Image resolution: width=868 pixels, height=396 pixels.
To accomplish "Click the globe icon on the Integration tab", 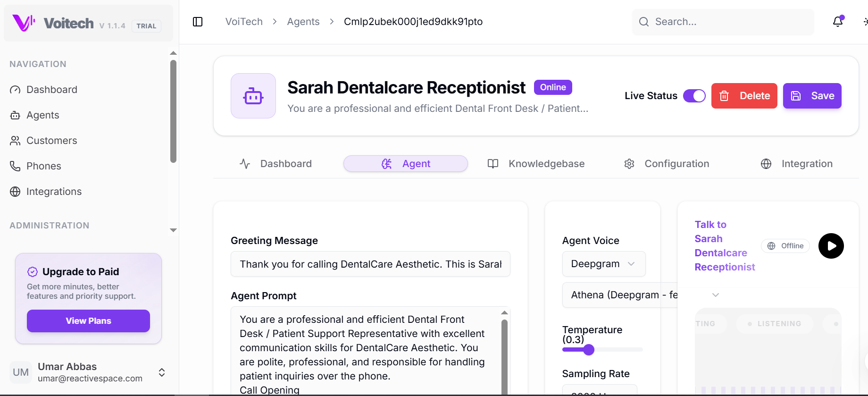I will pyautogui.click(x=766, y=164).
